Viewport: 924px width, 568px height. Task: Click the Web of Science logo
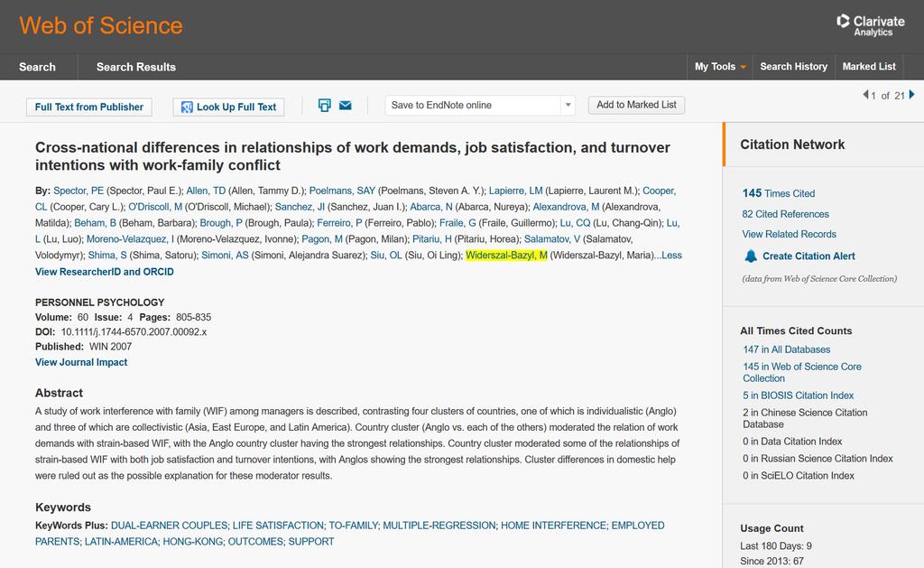coord(101,25)
